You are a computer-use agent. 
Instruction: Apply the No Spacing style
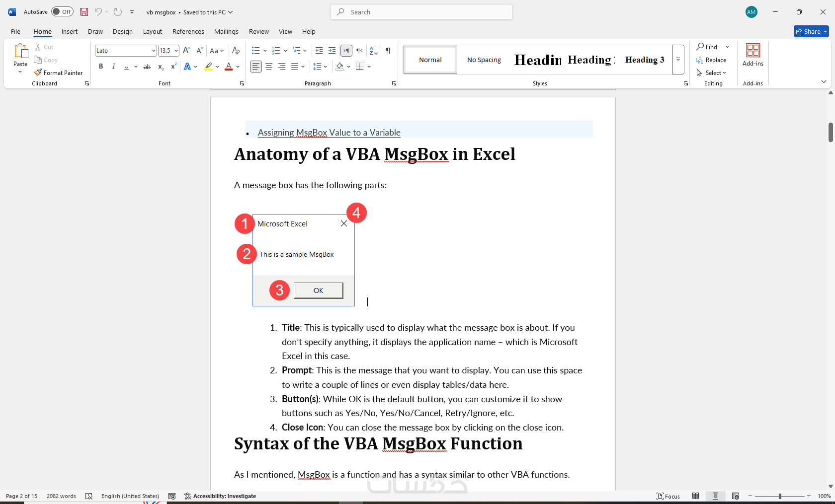[484, 60]
